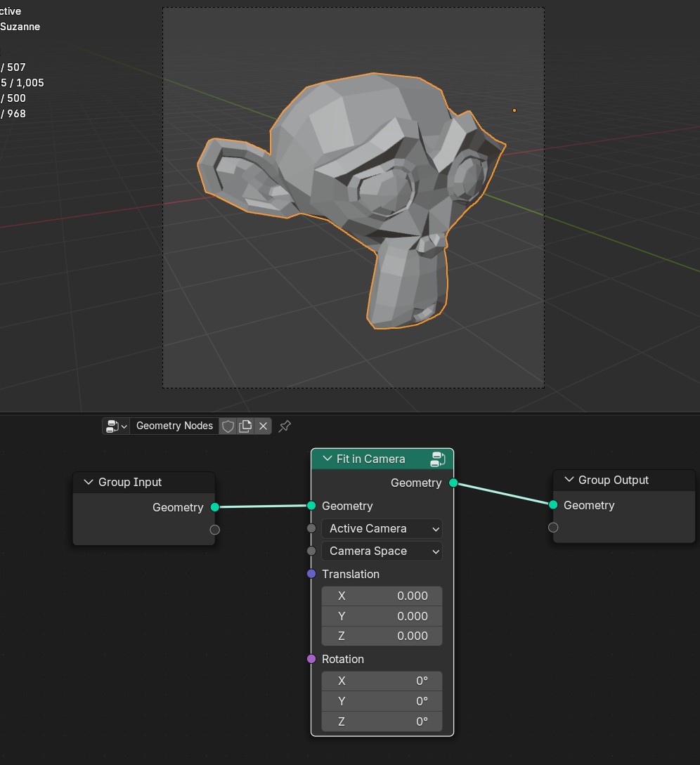
Task: Click the Translation Y value field
Action: (x=382, y=616)
